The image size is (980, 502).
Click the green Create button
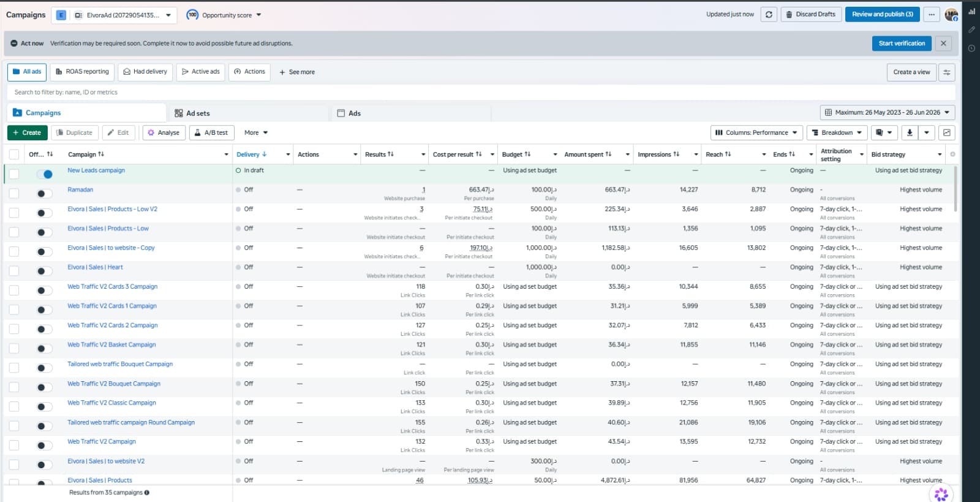click(27, 132)
